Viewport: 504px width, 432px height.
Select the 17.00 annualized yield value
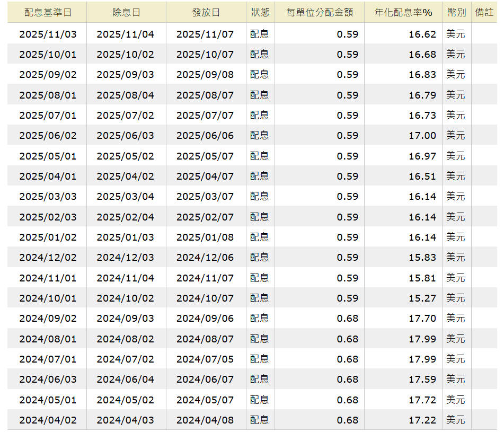pos(422,136)
